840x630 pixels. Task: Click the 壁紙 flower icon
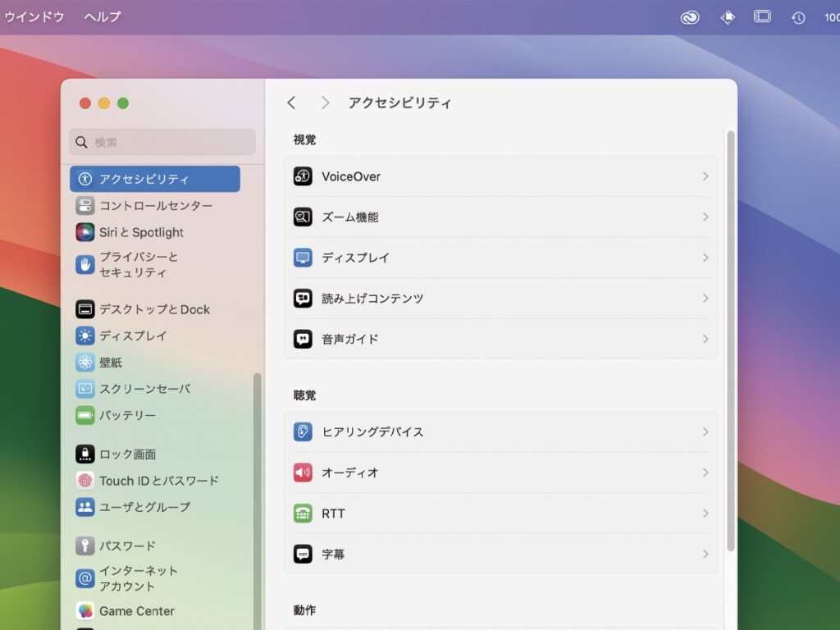click(x=85, y=363)
